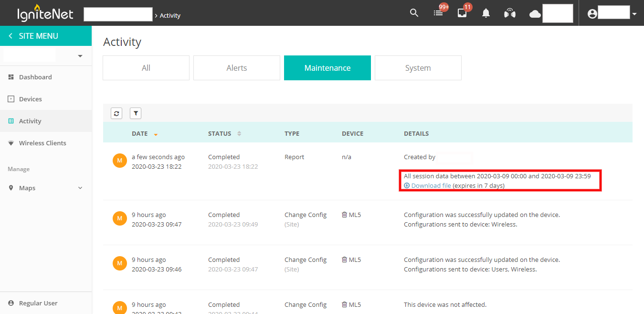Open the task list icon with 99+ badge
644x314 pixels.
coord(438,13)
